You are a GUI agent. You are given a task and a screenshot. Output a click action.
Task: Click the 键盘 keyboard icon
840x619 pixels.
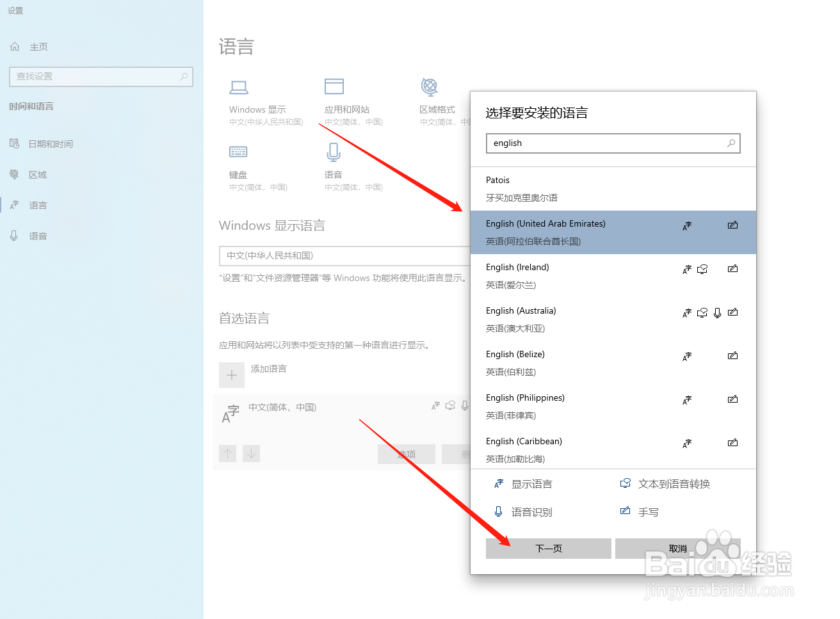pos(238,152)
